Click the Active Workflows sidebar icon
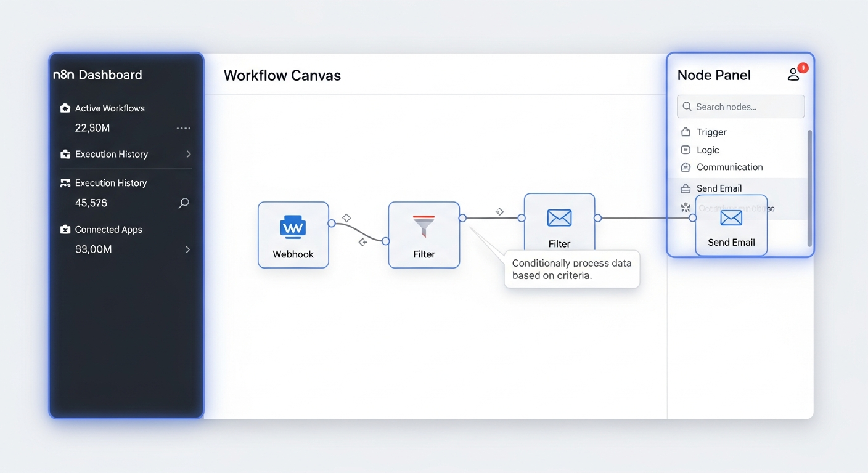The image size is (868, 473). pyautogui.click(x=65, y=108)
